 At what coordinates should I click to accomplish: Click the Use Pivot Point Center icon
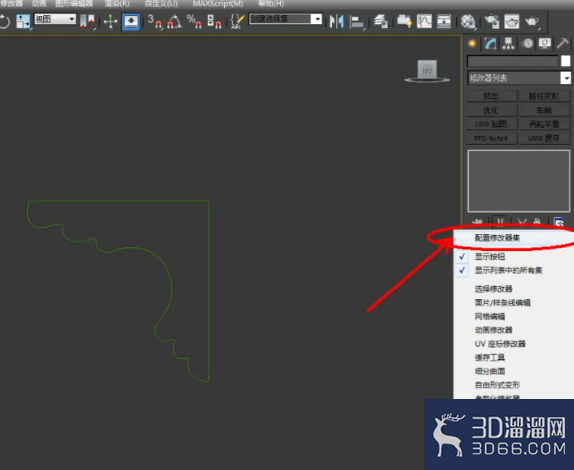point(87,21)
